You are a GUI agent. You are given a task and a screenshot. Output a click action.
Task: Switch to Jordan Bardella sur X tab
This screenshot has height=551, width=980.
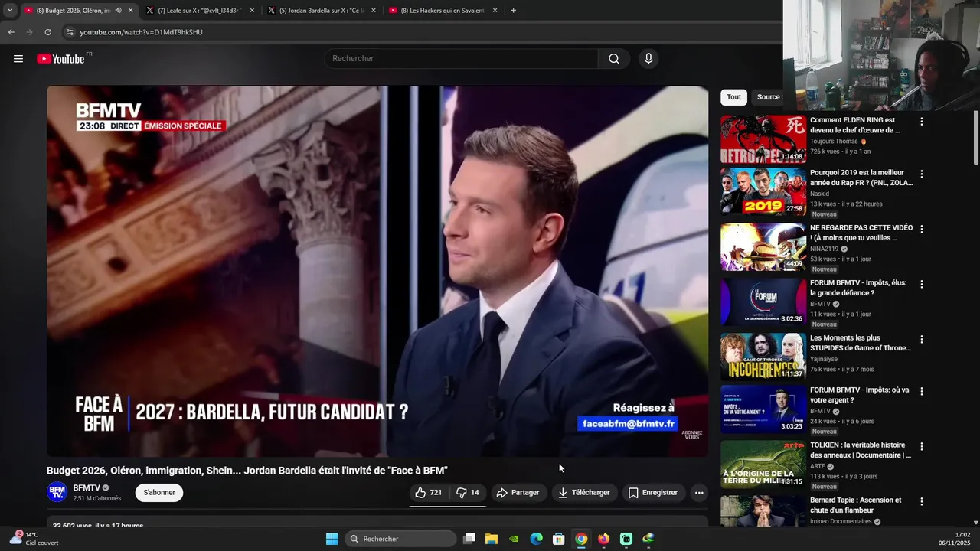coord(320,11)
